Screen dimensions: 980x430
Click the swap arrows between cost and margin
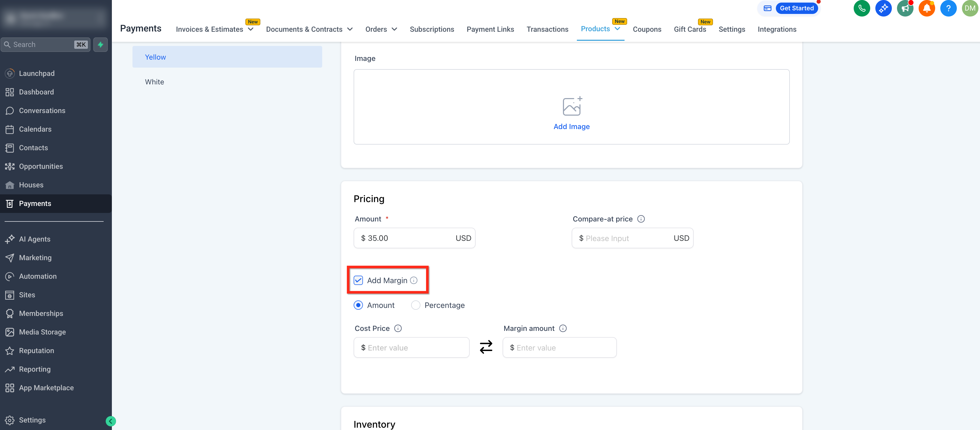[x=486, y=347]
